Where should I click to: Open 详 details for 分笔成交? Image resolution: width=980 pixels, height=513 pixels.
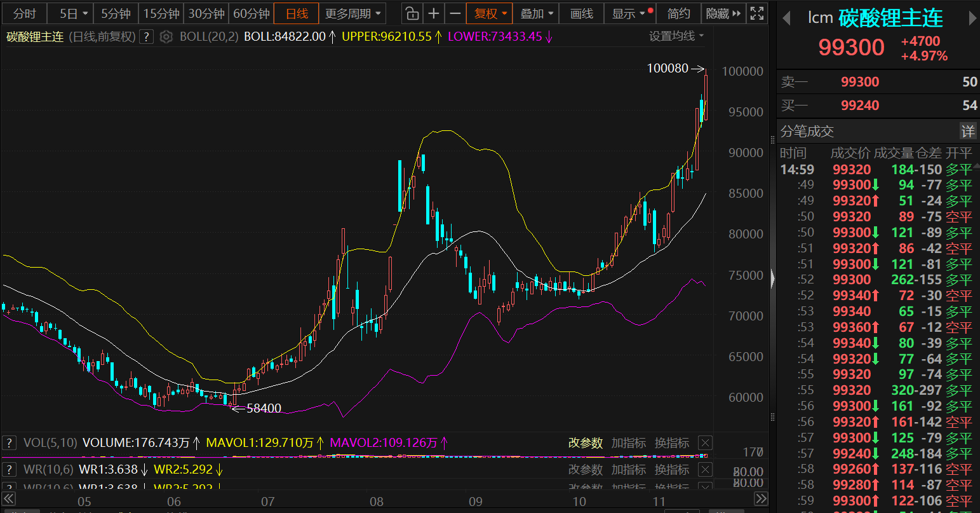click(x=967, y=132)
